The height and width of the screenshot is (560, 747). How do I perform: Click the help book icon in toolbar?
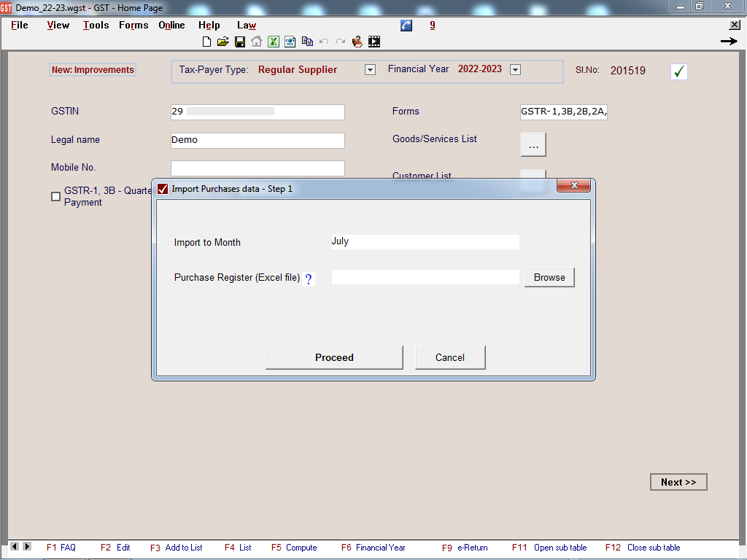coord(357,42)
